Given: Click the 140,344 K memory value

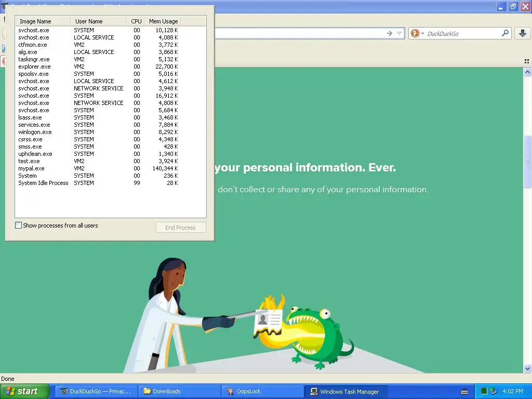Looking at the screenshot, I should (x=165, y=168).
